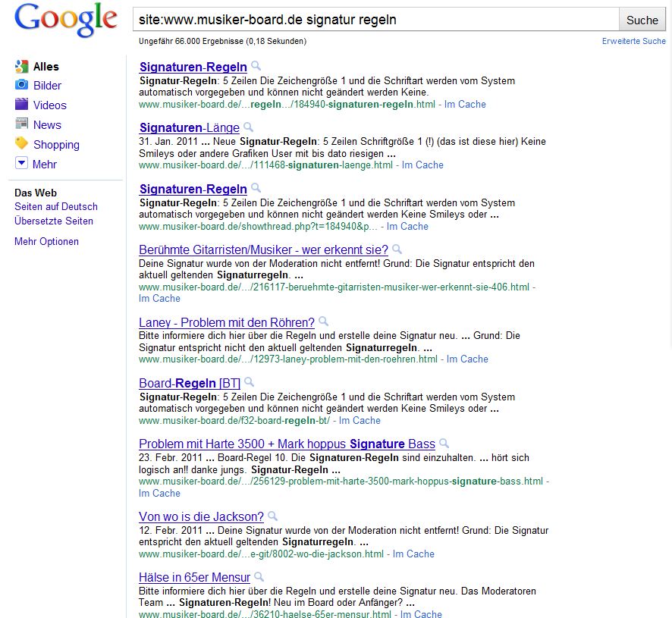Viewport: 672px width, 618px height.
Task: Click the Shopping tag icon
Action: coord(21,143)
